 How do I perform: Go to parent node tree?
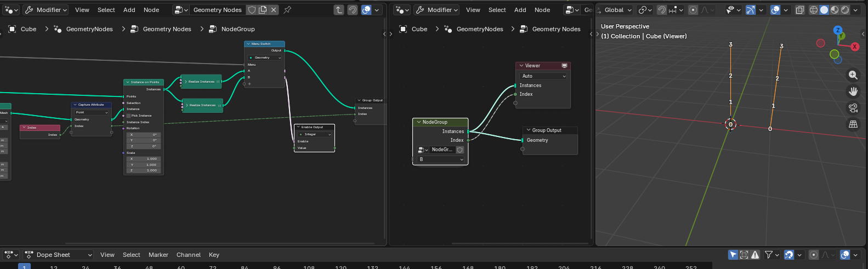[339, 10]
